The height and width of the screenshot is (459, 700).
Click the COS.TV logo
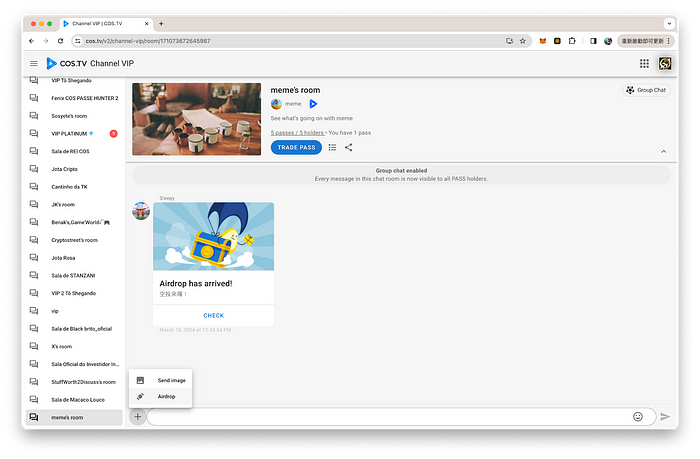(x=67, y=63)
